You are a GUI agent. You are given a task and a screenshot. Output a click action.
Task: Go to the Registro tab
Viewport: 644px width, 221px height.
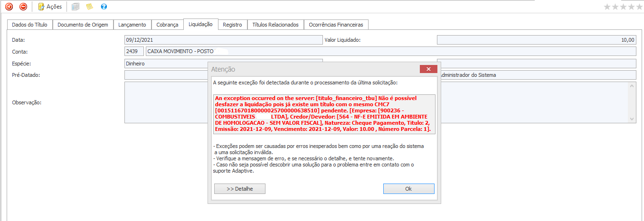pyautogui.click(x=232, y=25)
